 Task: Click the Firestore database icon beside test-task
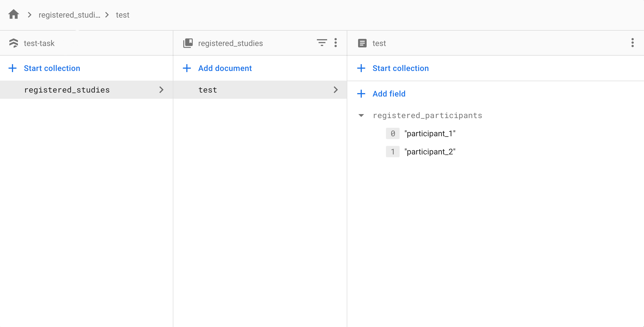[x=13, y=43]
